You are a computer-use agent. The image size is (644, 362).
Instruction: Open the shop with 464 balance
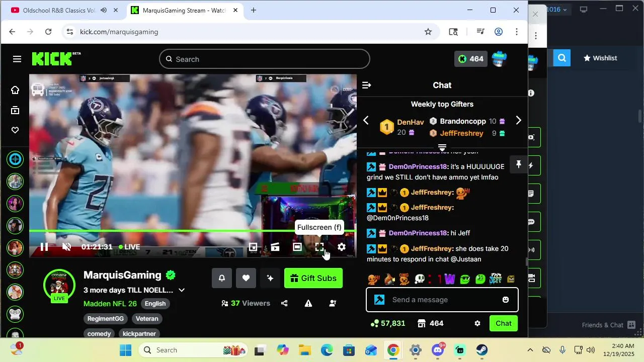coord(431,323)
